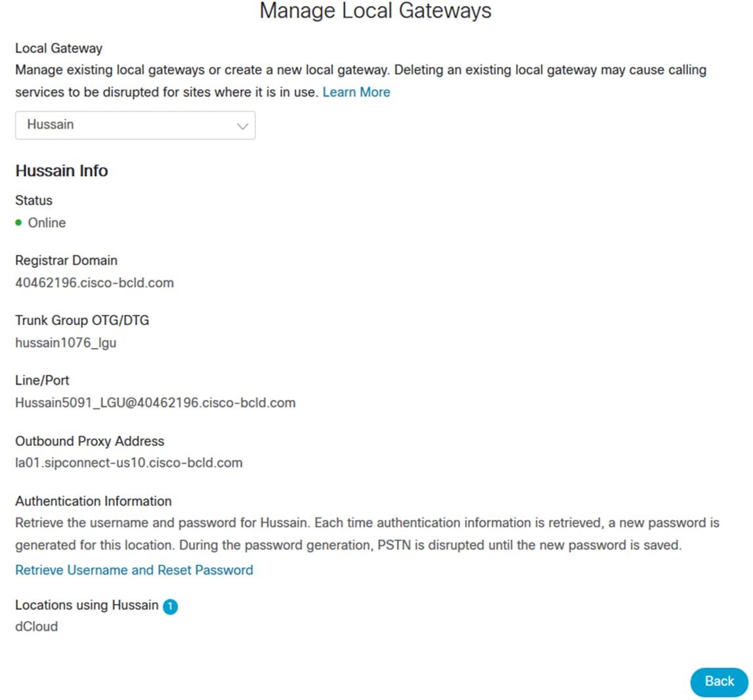Click the la01.sipconnect-us10 outbound proxy address

tap(129, 462)
